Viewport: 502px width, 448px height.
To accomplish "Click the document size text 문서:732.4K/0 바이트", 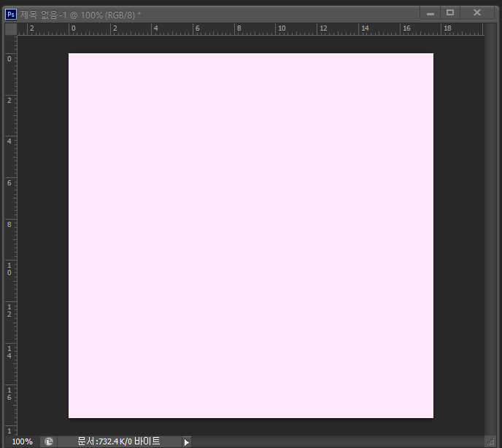I will tap(119, 441).
